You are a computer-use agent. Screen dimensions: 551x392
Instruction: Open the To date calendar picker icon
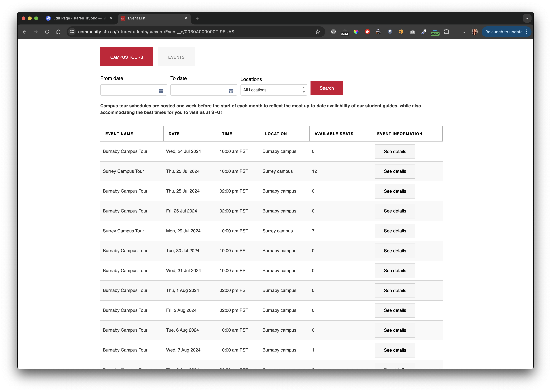click(231, 91)
